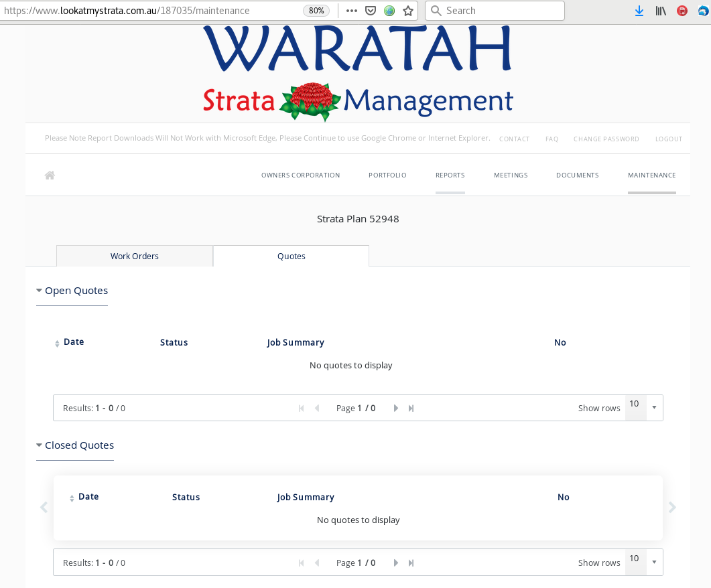Open the Reports menu
Viewport: 711px width, 588px height.
click(450, 175)
